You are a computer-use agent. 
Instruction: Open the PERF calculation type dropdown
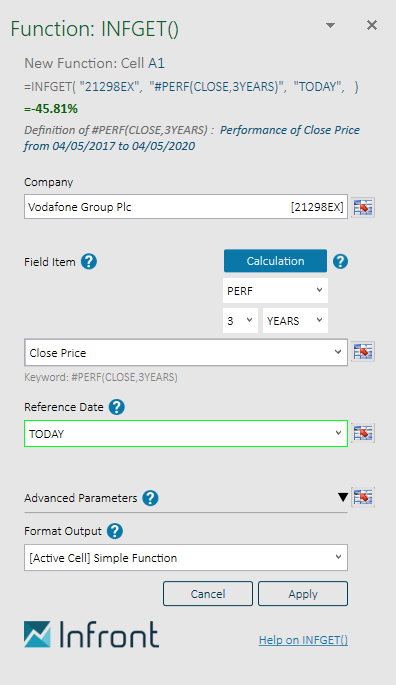[275, 291]
